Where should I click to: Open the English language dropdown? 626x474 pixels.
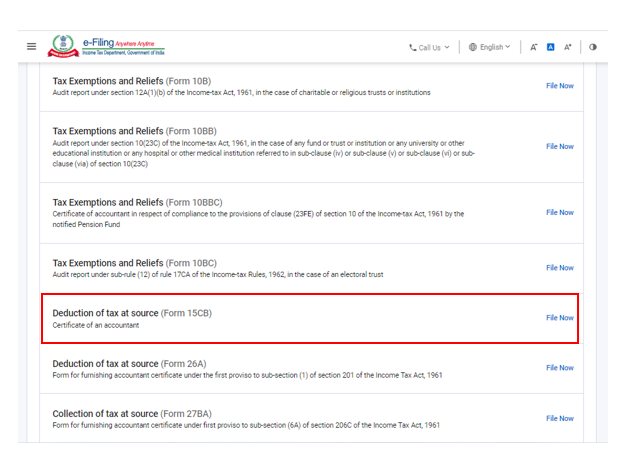click(x=494, y=47)
